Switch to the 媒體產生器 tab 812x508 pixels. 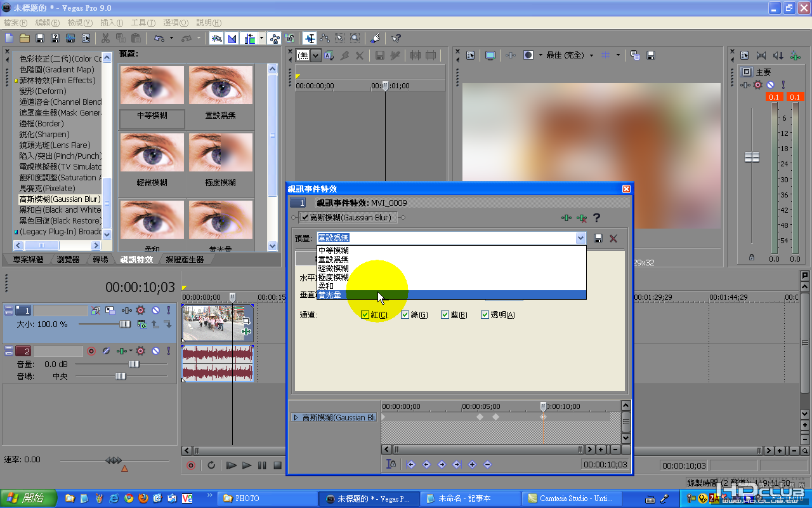pyautogui.click(x=185, y=260)
